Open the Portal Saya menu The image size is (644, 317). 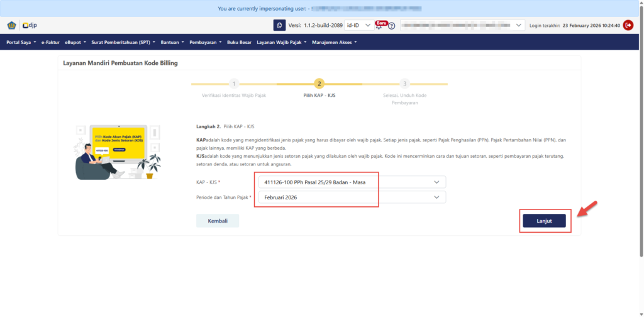(x=21, y=43)
